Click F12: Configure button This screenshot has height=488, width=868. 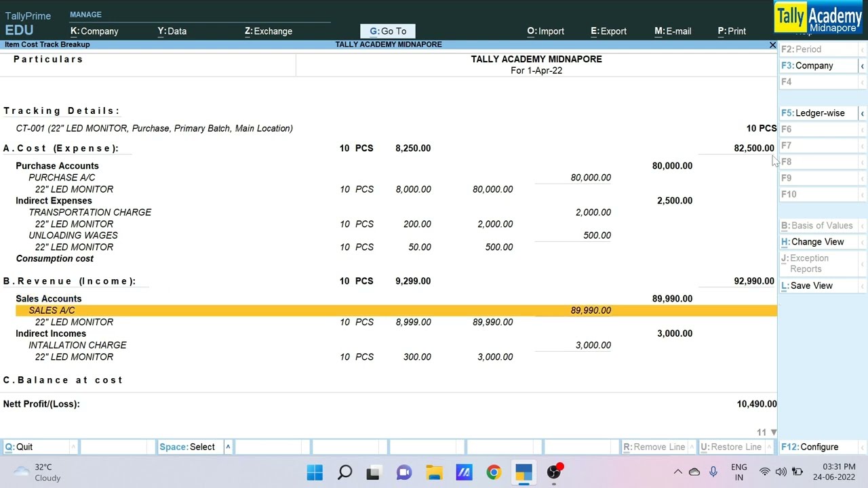[818, 447]
